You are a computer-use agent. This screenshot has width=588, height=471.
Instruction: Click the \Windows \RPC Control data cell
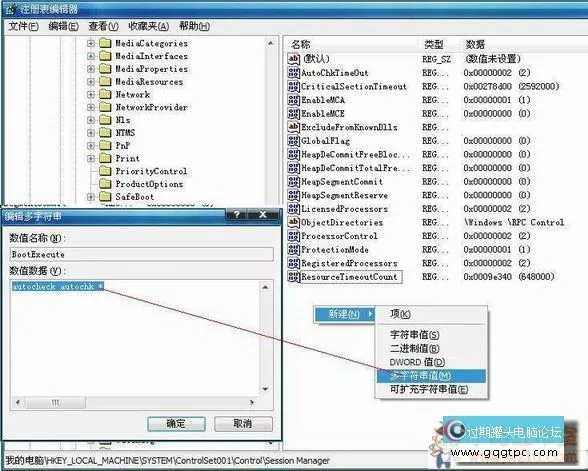point(514,222)
